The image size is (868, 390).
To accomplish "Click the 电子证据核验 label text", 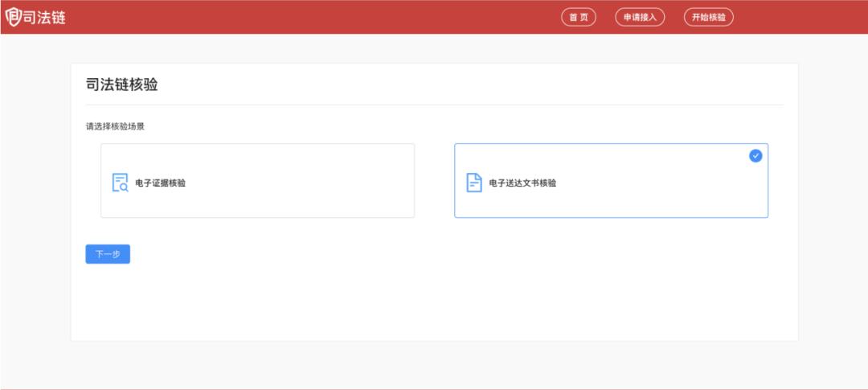I will click(x=160, y=183).
